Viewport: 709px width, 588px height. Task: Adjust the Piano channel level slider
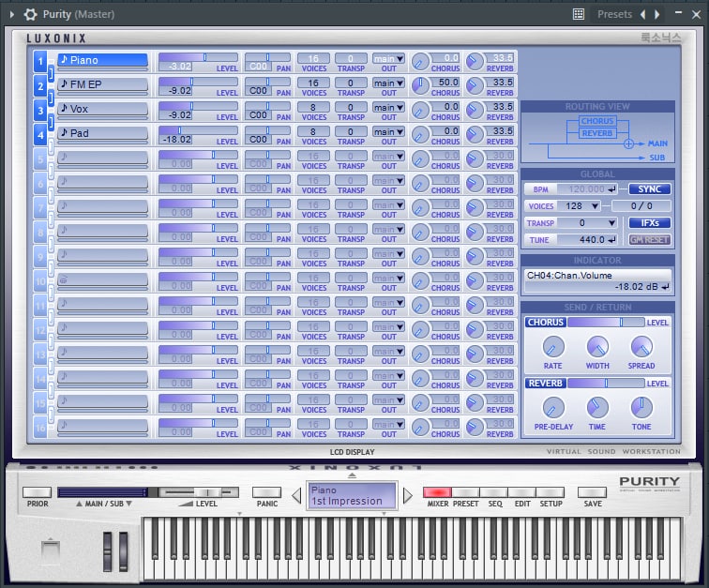click(x=198, y=57)
